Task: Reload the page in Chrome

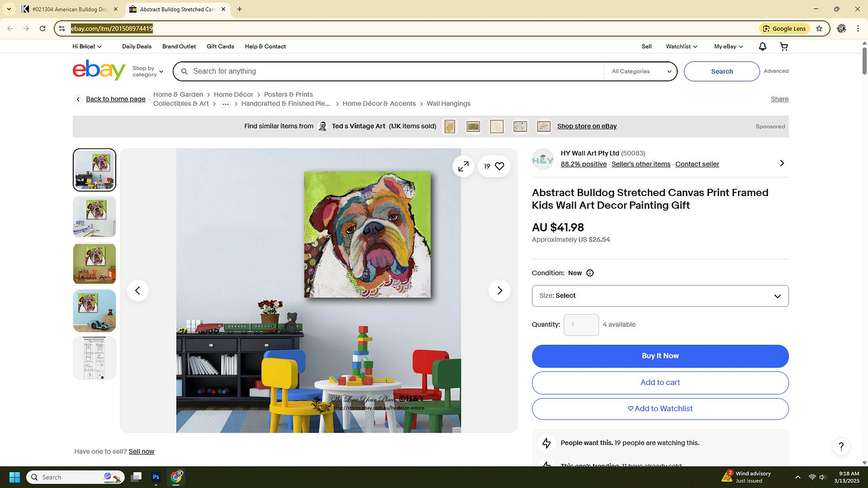Action: coord(42,28)
